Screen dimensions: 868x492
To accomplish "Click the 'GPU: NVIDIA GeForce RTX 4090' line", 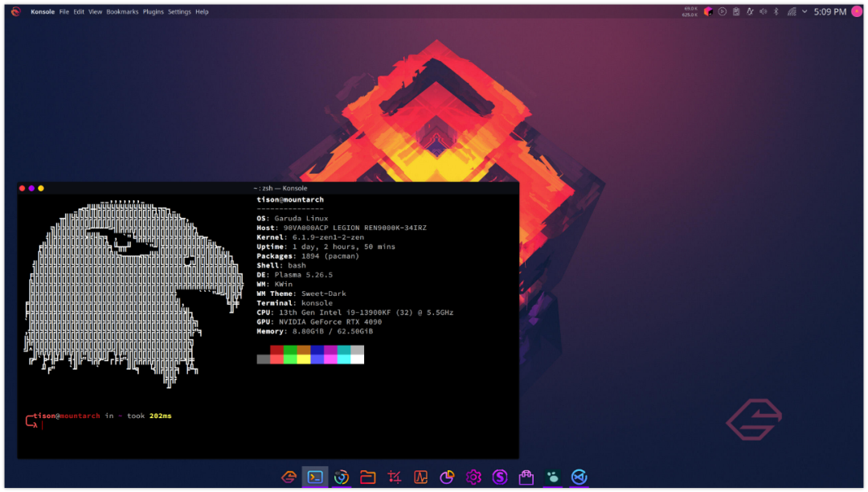I will point(319,322).
